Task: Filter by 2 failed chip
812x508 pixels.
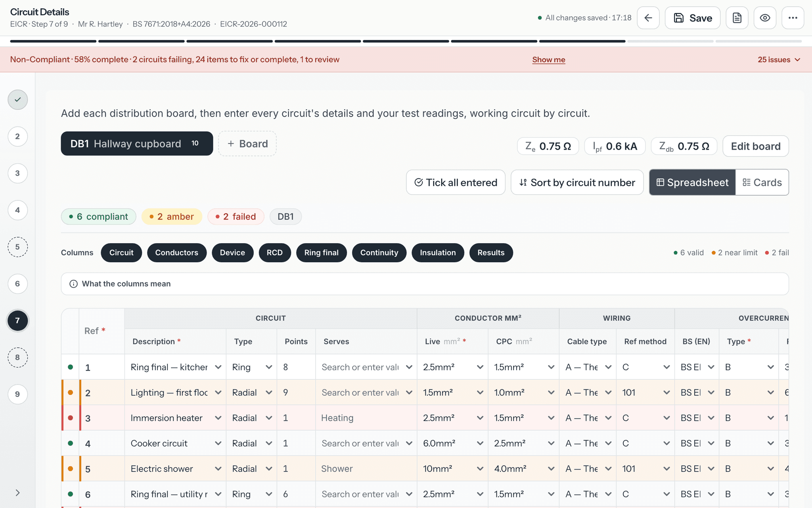Action: [x=236, y=217]
